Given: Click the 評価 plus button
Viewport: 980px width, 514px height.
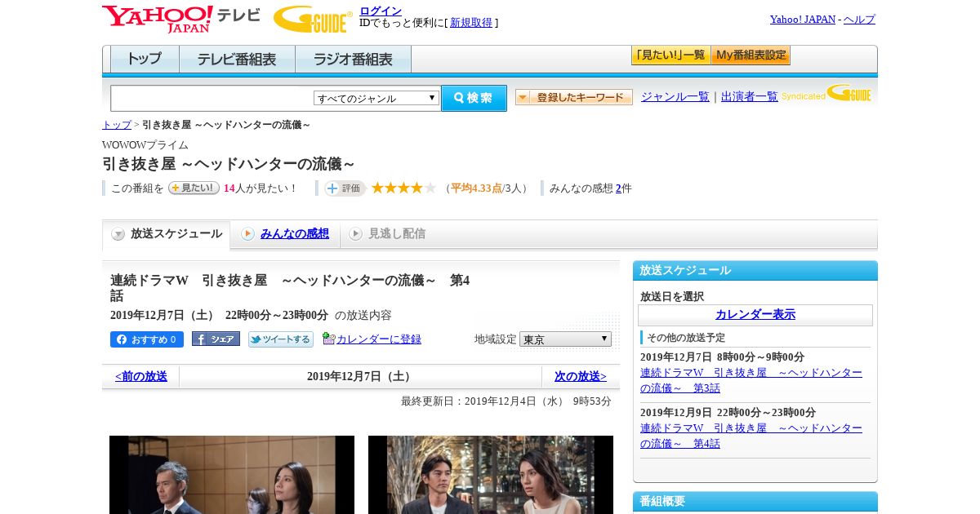Looking at the screenshot, I should (345, 188).
